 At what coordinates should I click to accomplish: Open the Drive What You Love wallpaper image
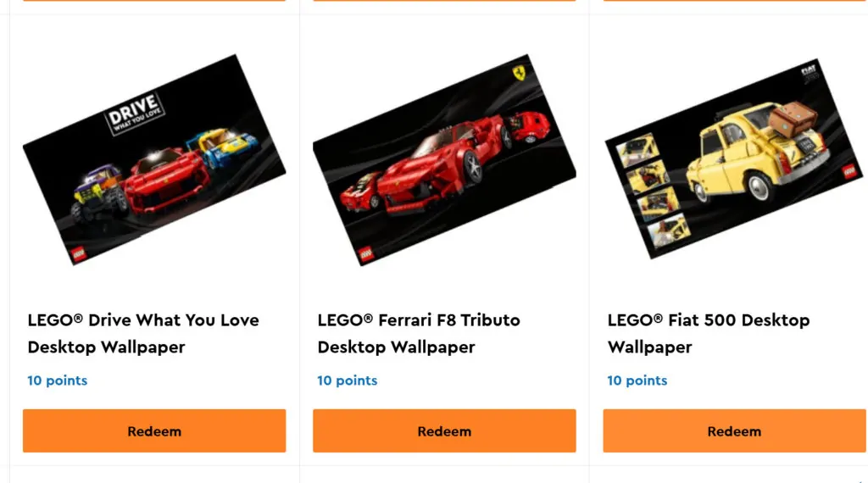(154, 159)
